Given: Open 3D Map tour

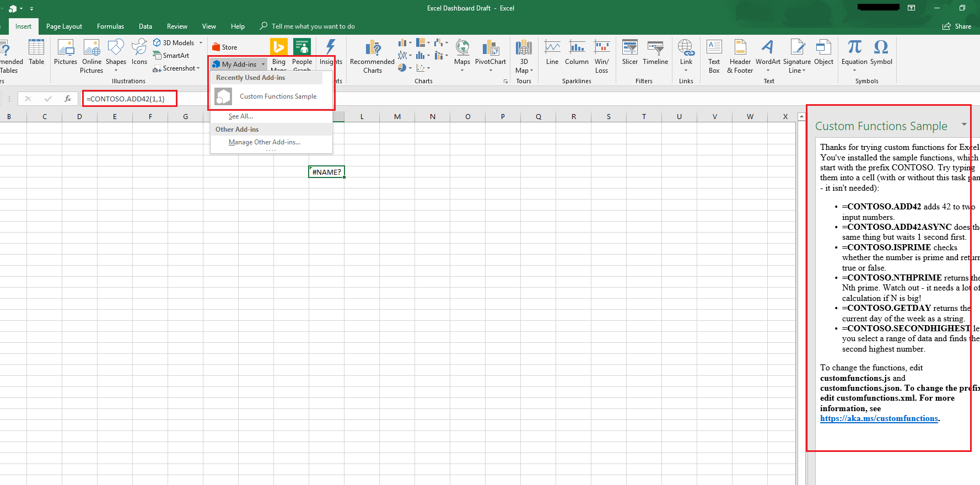Looking at the screenshot, I should pos(524,56).
